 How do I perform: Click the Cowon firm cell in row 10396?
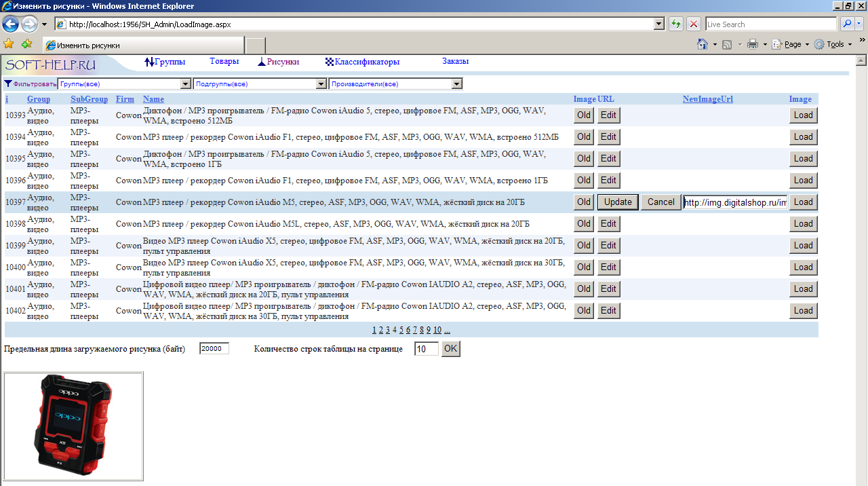pyautogui.click(x=129, y=181)
